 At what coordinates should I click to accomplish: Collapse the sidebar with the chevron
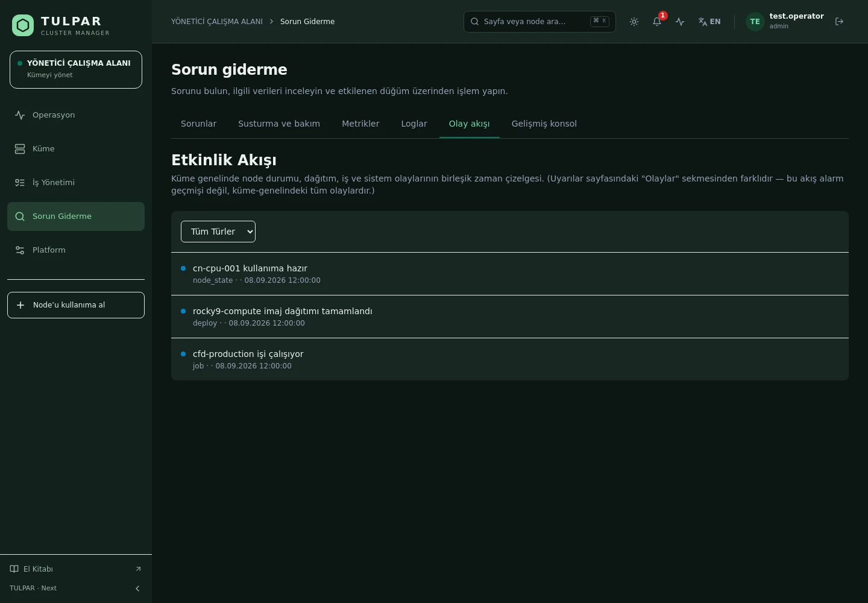pos(137,589)
